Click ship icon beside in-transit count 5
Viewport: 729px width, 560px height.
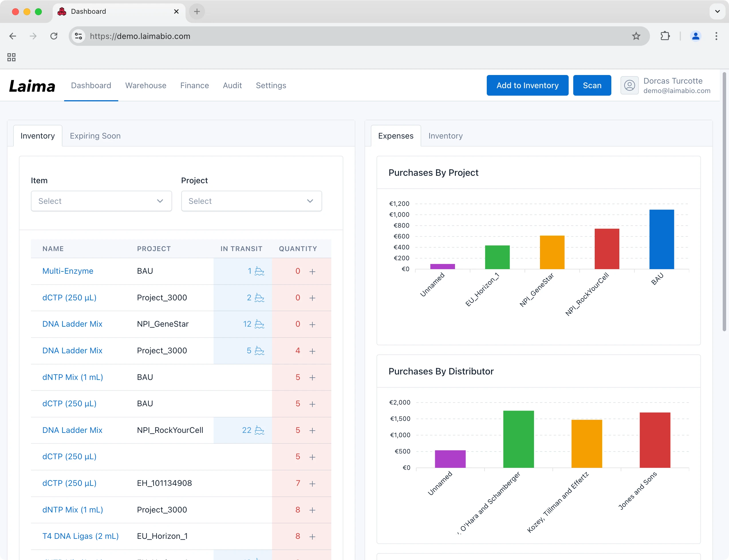[x=259, y=351]
